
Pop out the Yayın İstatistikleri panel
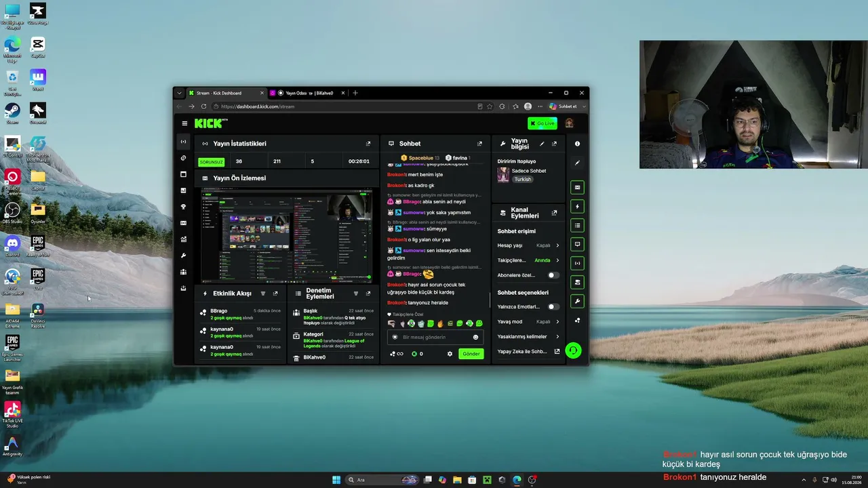coord(368,144)
